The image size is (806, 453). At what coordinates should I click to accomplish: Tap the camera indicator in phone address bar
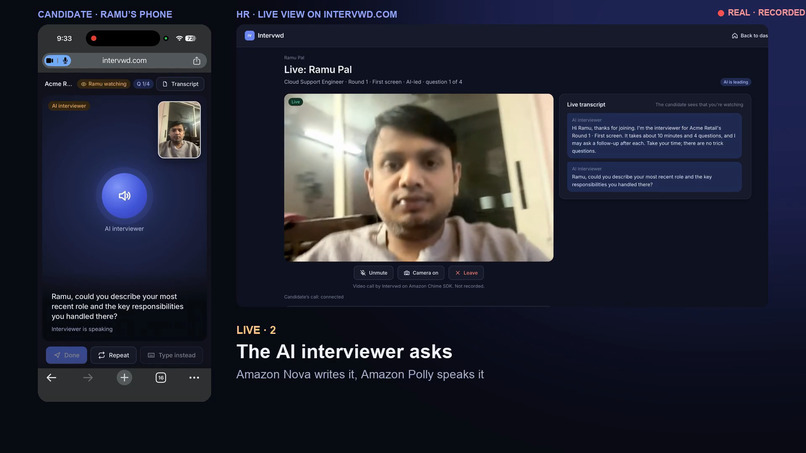point(50,61)
